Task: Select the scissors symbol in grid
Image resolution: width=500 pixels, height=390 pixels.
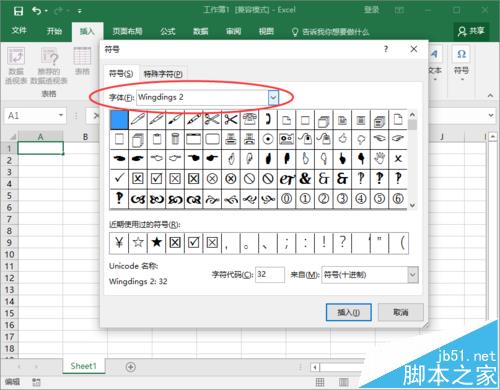Action: tap(231, 119)
